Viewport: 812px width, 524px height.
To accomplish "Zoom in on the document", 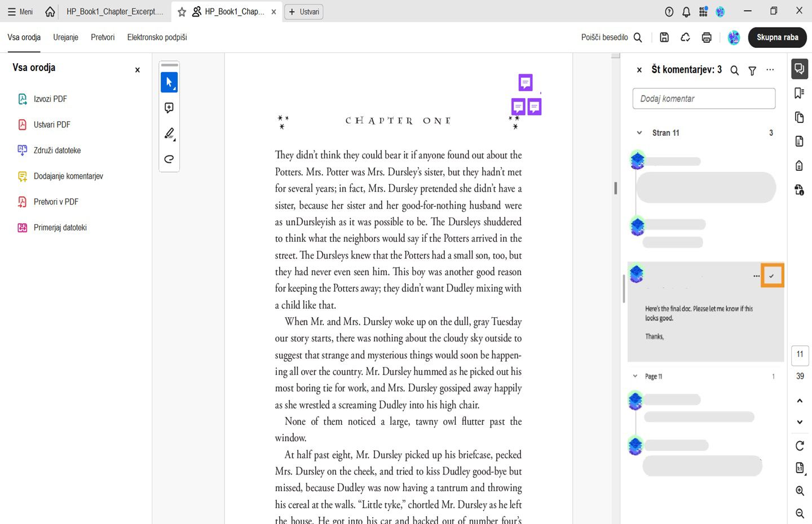I will click(x=800, y=491).
